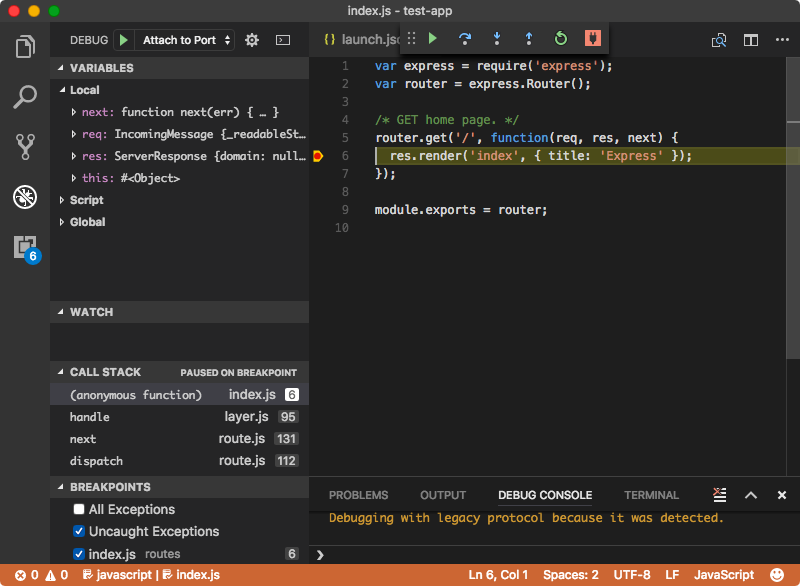Open the Debug view in the activity bar
Viewport: 800px width, 586px height.
(25, 197)
